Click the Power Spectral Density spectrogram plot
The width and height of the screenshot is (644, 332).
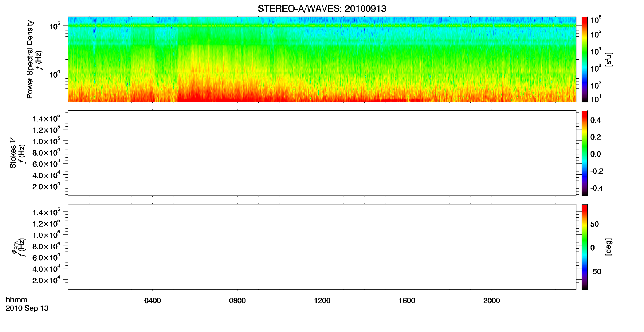(x=322, y=59)
